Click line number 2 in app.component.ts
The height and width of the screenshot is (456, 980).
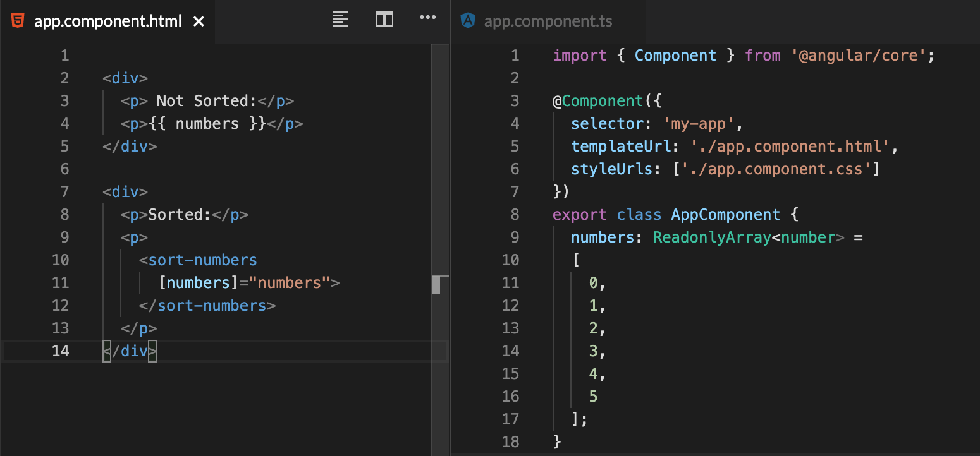[x=515, y=78]
